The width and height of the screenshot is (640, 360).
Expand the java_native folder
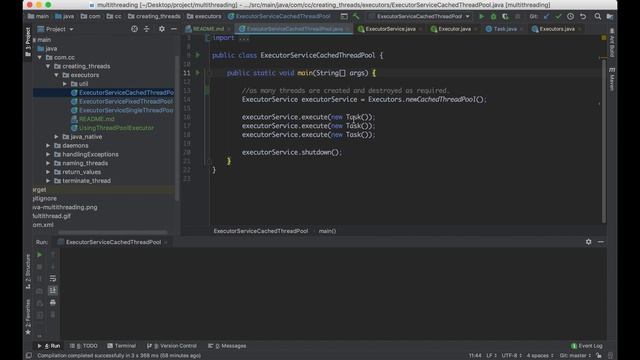click(57, 137)
